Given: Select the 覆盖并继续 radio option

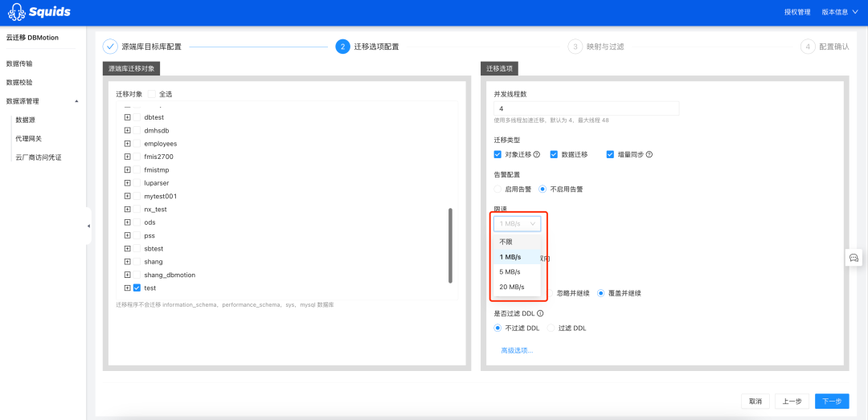Looking at the screenshot, I should click(x=600, y=293).
